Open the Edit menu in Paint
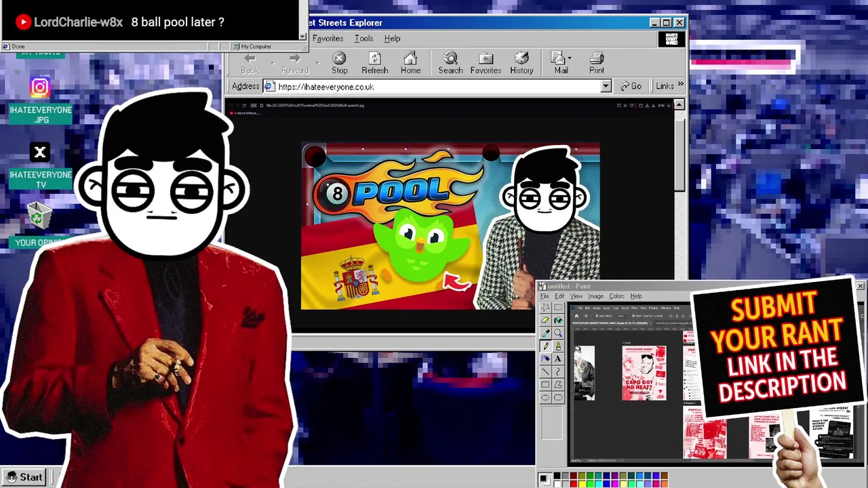The image size is (868, 488). click(559, 296)
